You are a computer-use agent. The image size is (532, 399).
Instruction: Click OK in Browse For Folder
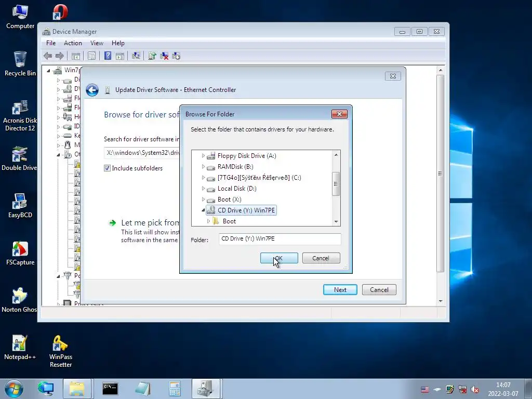(279, 258)
